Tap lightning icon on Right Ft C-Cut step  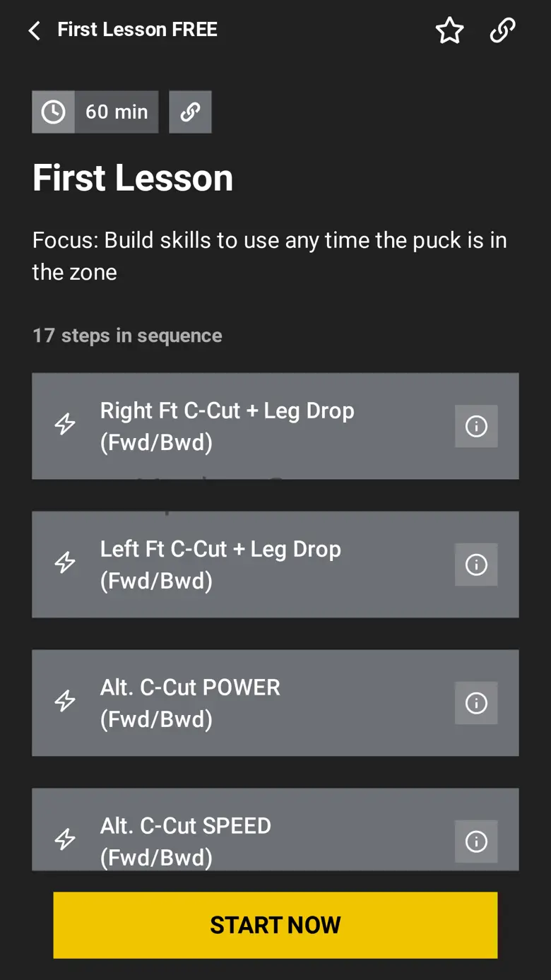(x=65, y=424)
